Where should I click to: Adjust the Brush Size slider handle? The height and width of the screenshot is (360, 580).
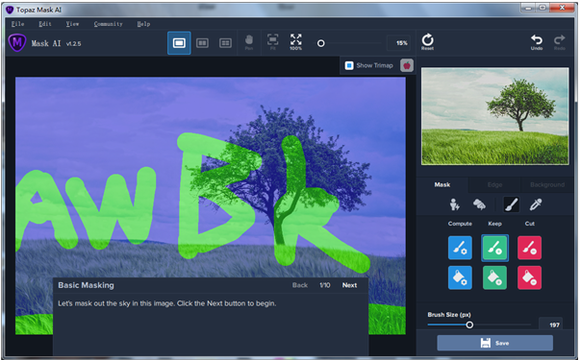469,325
